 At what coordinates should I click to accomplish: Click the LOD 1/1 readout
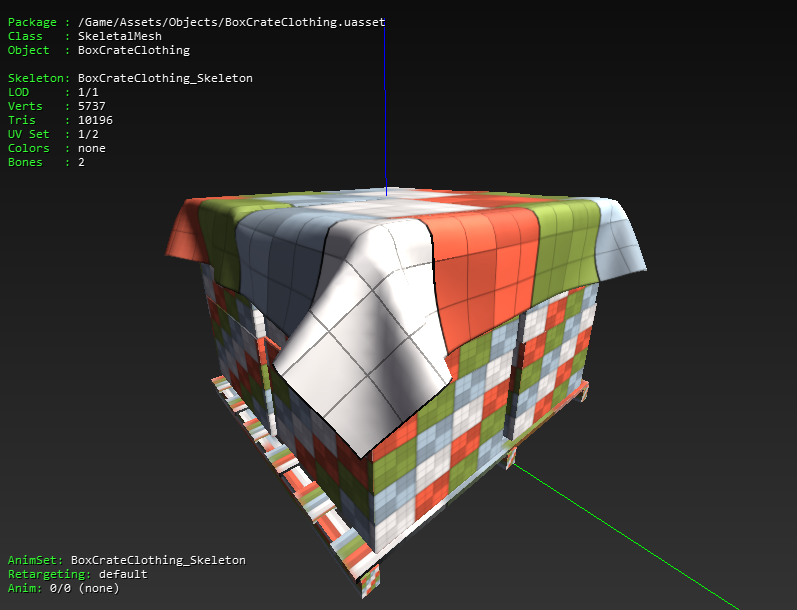pos(88,92)
